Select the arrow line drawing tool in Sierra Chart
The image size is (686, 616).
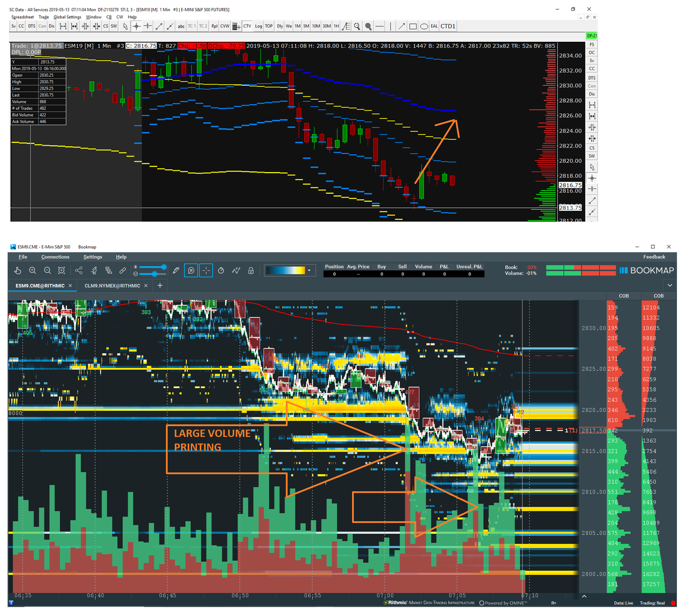coord(402,26)
